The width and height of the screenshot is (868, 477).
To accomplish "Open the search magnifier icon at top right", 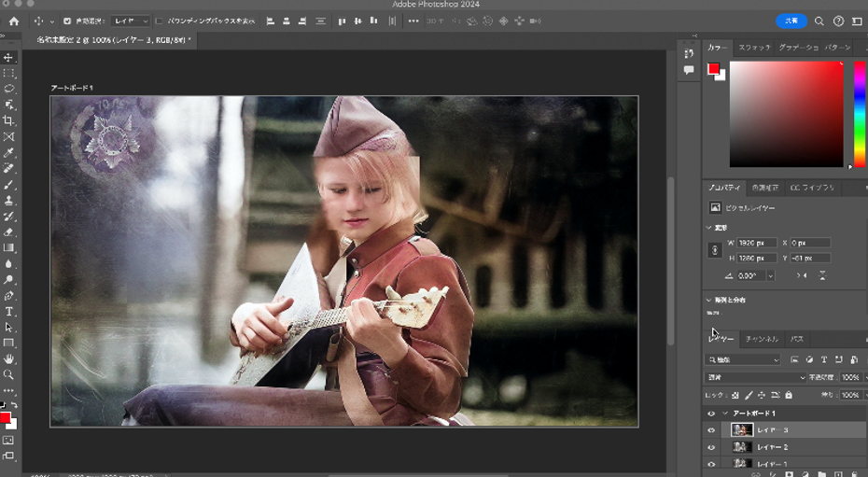I will [819, 21].
